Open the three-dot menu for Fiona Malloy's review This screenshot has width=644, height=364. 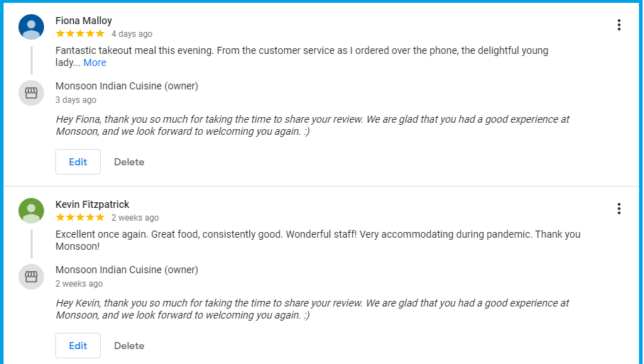click(619, 25)
